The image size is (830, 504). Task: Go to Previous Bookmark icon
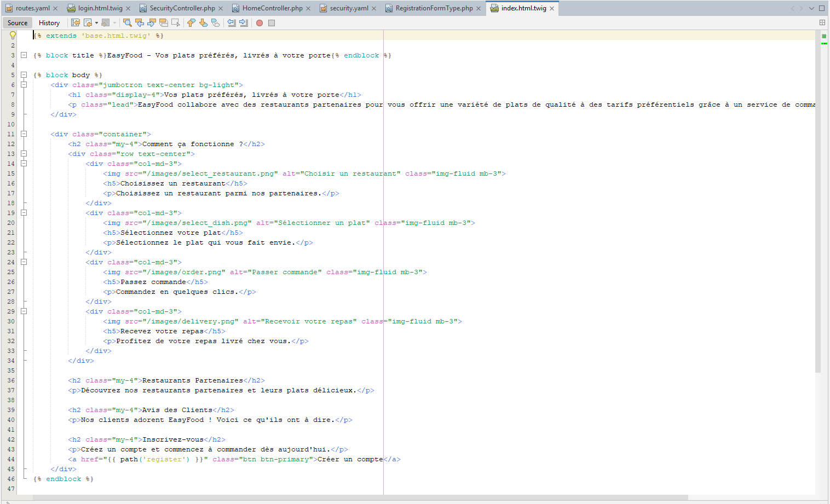point(191,22)
